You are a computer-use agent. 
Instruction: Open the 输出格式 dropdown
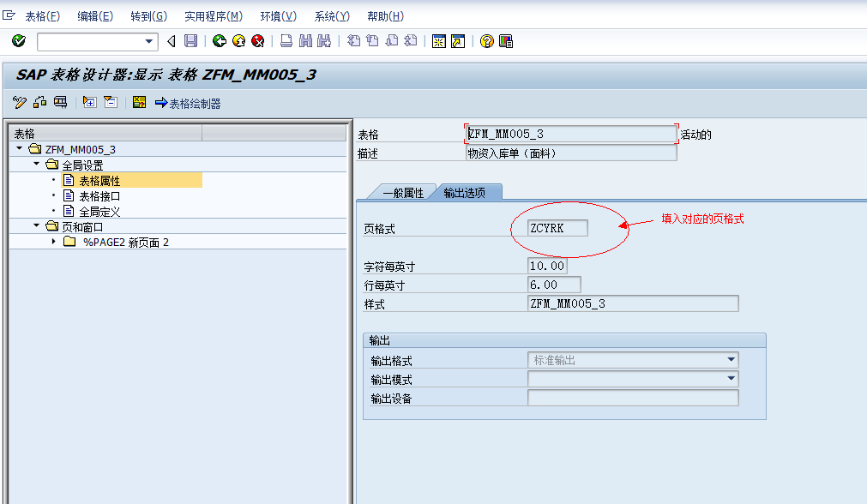pyautogui.click(x=731, y=360)
